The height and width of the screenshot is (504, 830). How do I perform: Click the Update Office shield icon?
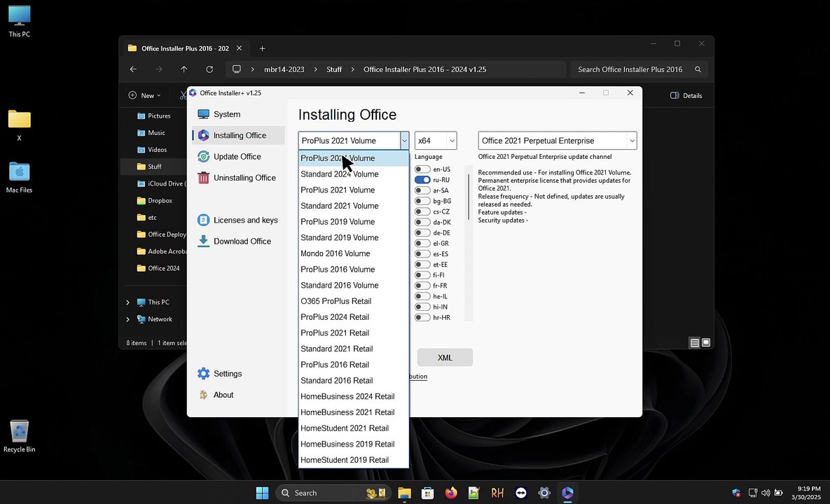203,157
